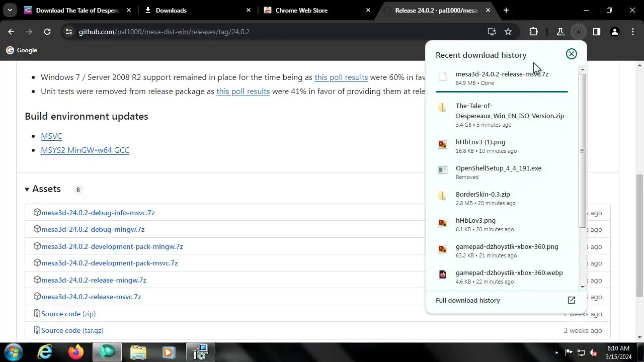
Task: Click the page vertical scrollbar thumb
Action: coord(639,235)
